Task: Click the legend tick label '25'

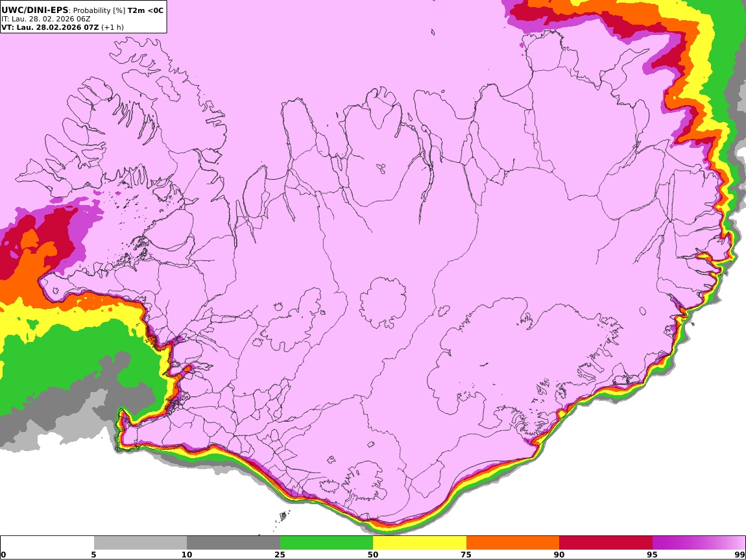Action: 280,554
